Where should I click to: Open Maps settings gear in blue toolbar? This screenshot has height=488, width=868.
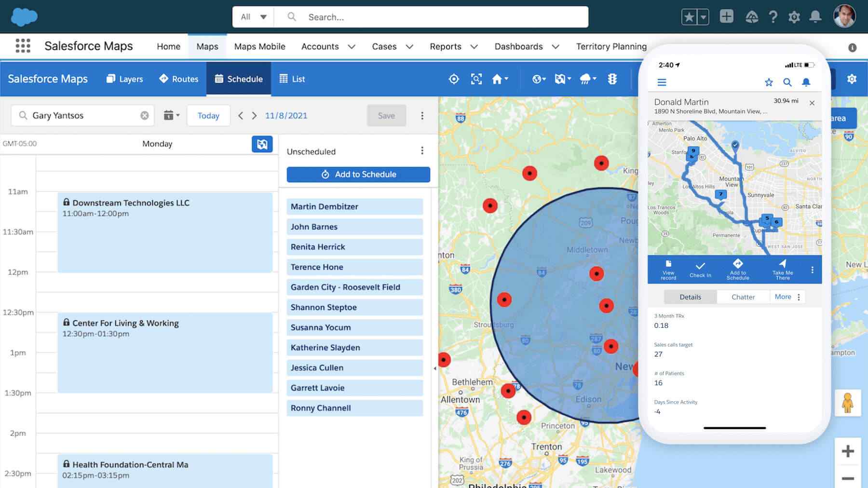[852, 79]
